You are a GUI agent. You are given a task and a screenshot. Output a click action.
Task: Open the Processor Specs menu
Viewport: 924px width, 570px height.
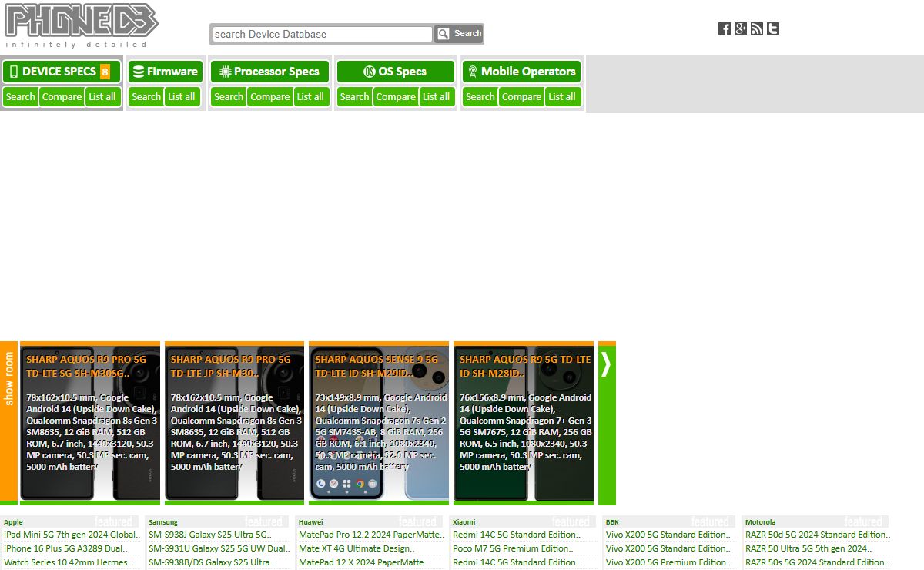pyautogui.click(x=269, y=72)
